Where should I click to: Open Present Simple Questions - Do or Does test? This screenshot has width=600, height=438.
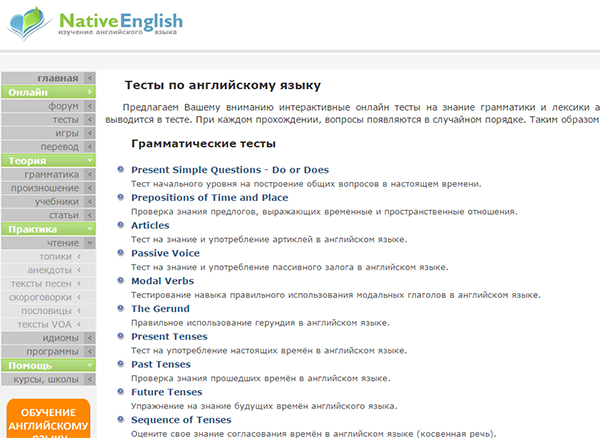229,170
